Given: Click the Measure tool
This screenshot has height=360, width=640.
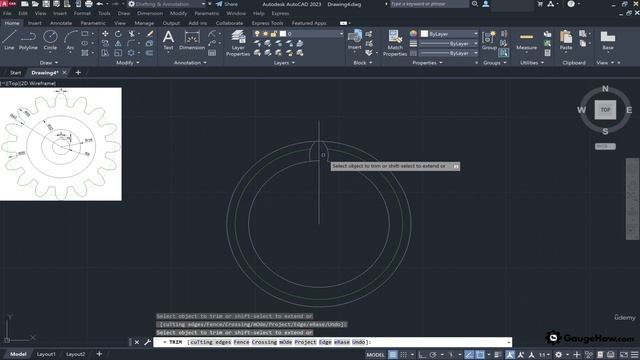Looking at the screenshot, I should (x=527, y=40).
